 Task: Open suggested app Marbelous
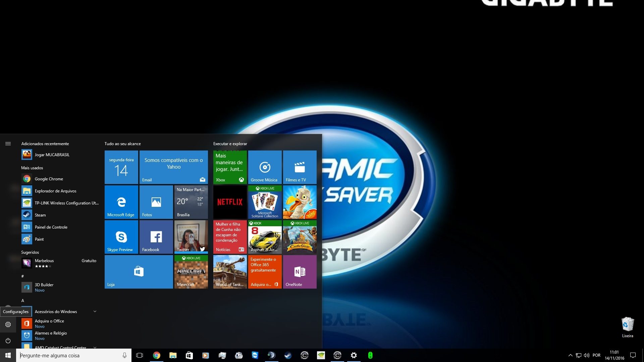pyautogui.click(x=60, y=263)
